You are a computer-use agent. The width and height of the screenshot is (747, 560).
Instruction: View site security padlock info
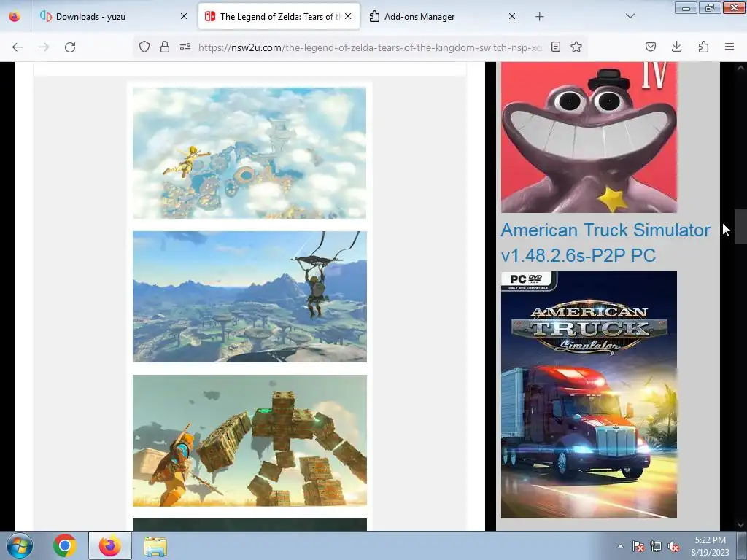point(165,47)
